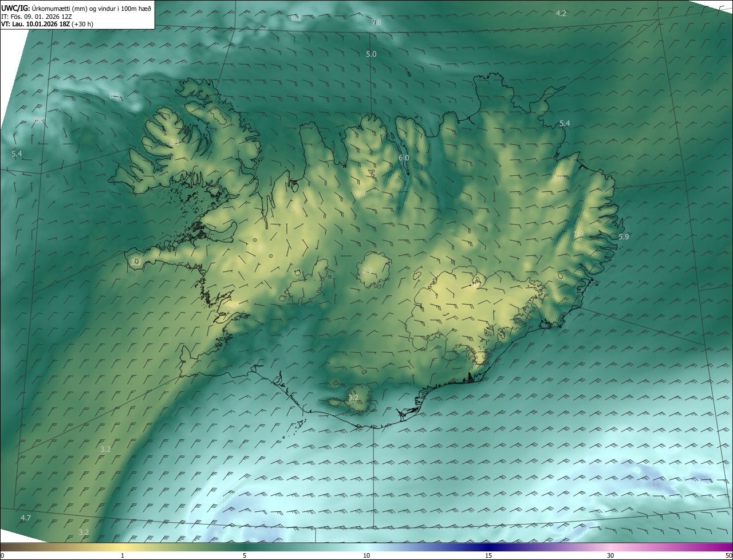Screen dimensions: 733x560
Task: Click the 5.0 value label north of Iceland
Action: click(371, 54)
